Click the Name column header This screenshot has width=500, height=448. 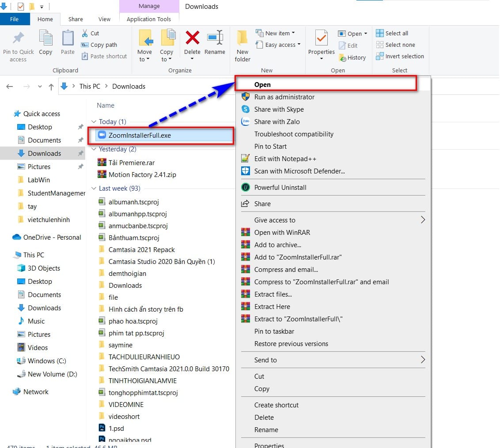click(106, 105)
